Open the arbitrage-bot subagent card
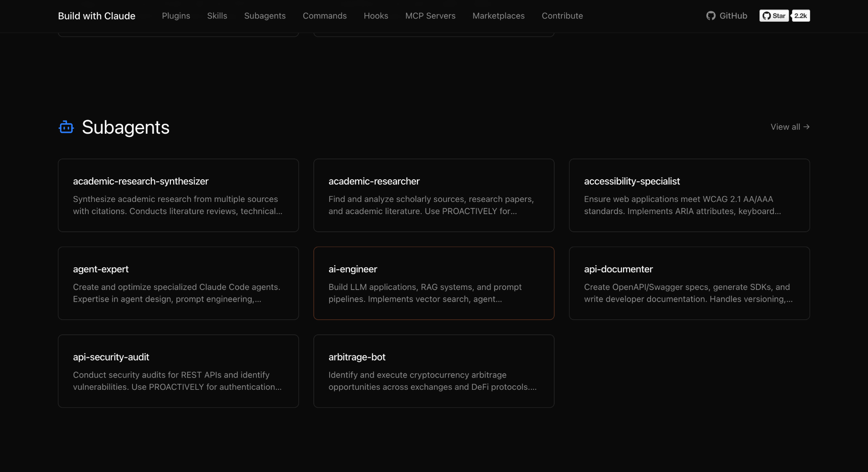Image resolution: width=868 pixels, height=472 pixels. (434, 371)
